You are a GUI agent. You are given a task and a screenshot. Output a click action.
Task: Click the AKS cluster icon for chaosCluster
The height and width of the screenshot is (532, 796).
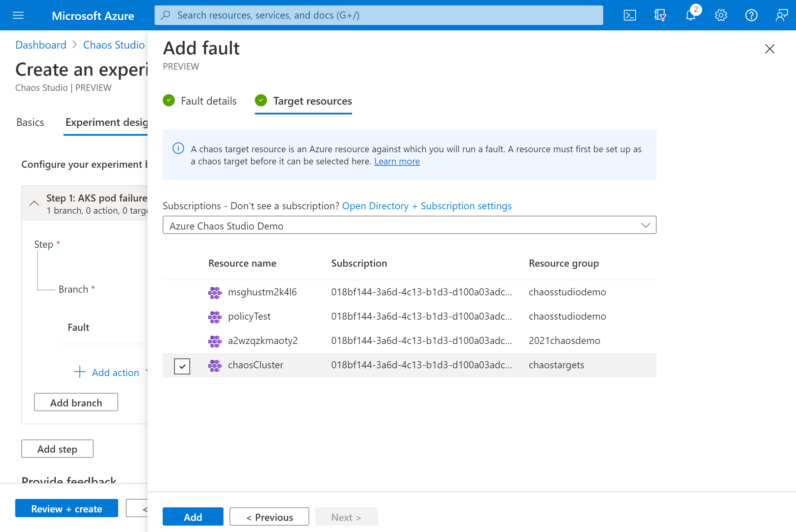tap(215, 365)
